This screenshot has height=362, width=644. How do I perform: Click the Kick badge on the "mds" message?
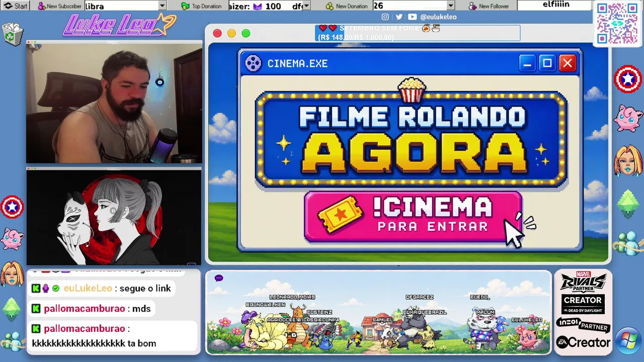(x=36, y=309)
